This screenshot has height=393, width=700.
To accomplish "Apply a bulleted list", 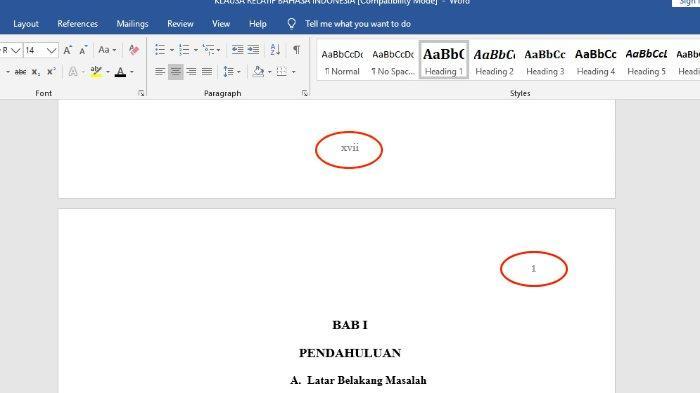I will click(160, 50).
